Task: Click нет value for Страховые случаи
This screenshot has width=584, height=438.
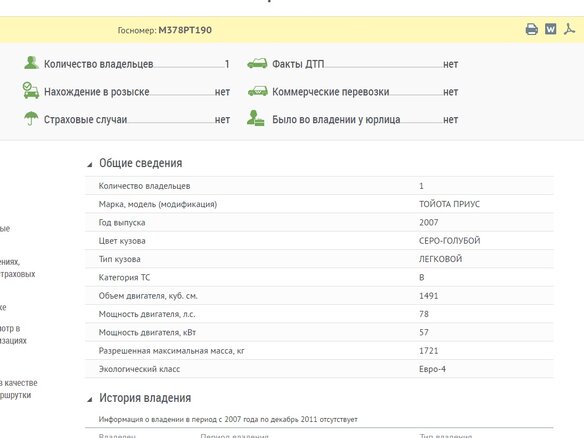Action: point(222,120)
